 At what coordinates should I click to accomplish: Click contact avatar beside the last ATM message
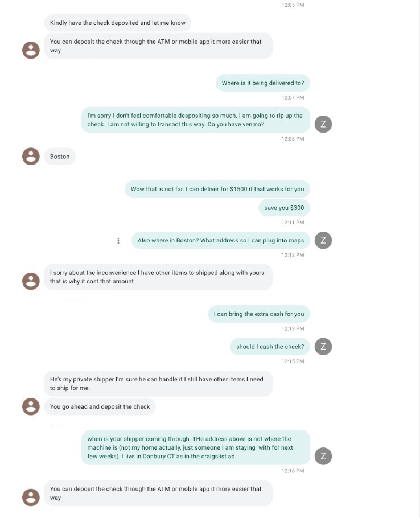click(31, 498)
